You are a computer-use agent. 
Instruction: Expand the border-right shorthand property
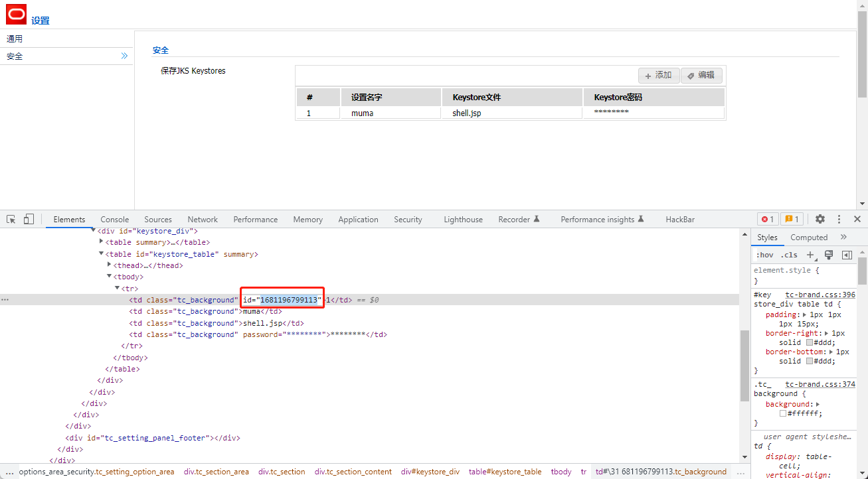tap(827, 333)
